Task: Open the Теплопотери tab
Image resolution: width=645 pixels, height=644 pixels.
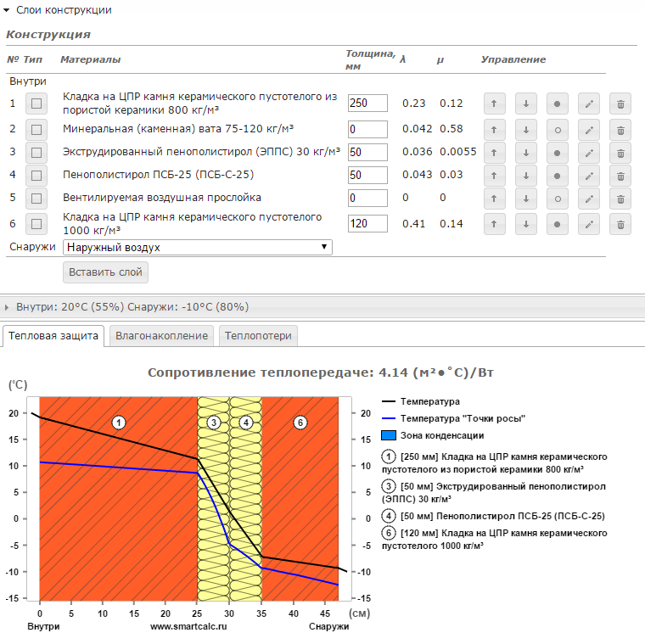Action: click(x=258, y=336)
